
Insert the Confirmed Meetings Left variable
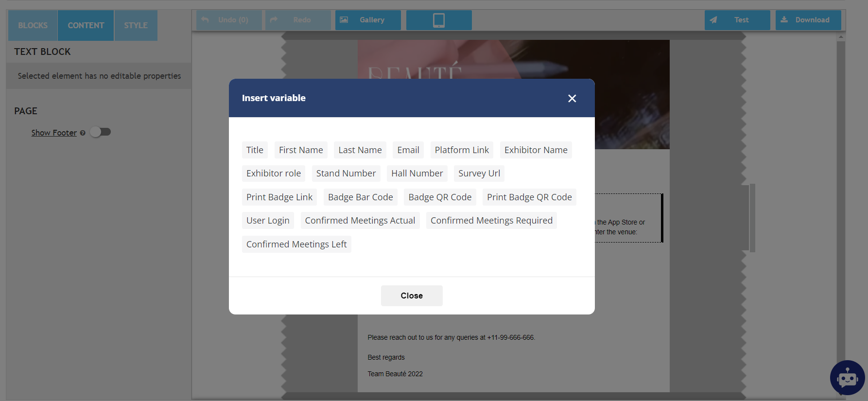click(296, 244)
